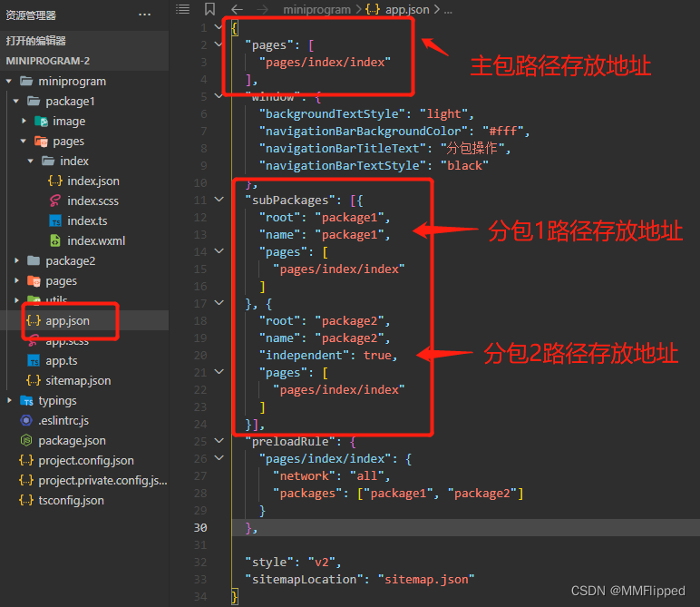Collapse the pages folder inside package1

[24, 142]
